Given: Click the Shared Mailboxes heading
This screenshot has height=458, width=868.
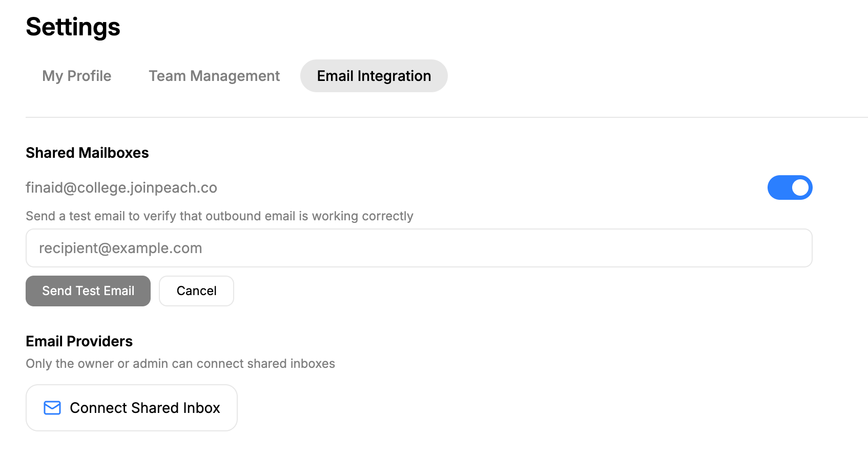Looking at the screenshot, I should 87,153.
